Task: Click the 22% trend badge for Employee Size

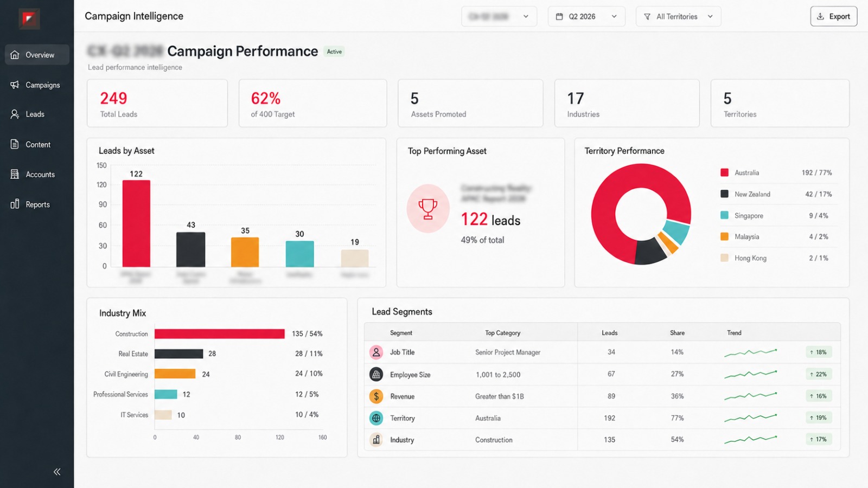Action: (x=819, y=374)
